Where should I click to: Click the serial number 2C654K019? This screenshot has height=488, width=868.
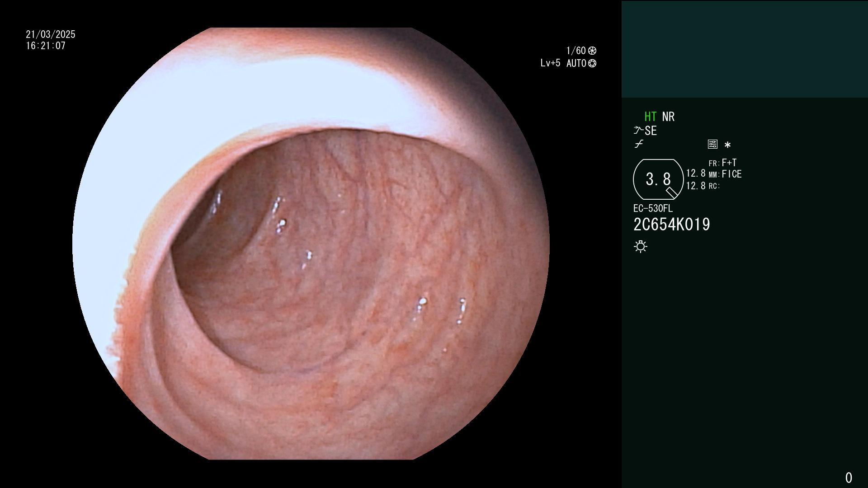[672, 225]
